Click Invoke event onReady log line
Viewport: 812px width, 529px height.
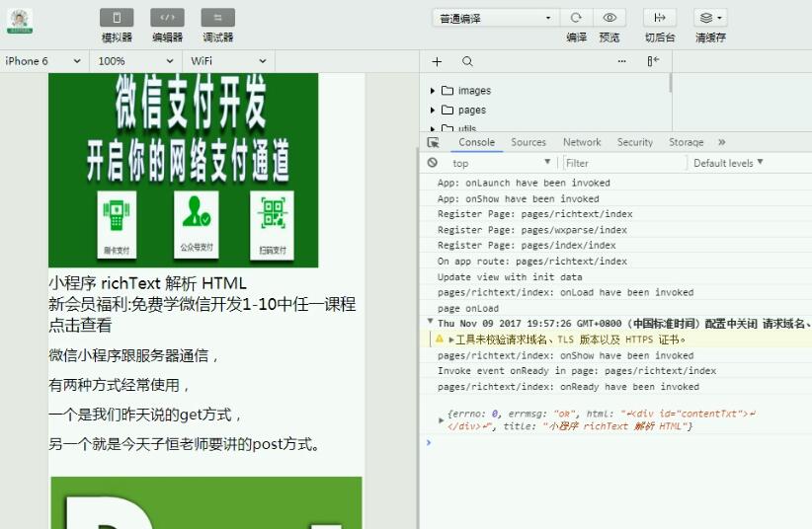(577, 371)
